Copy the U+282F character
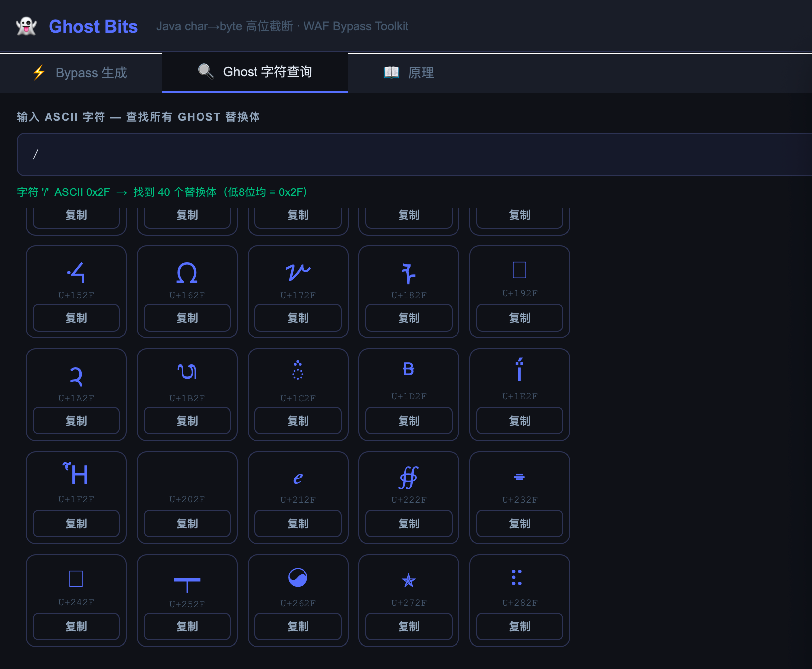The image size is (812, 669). 520,626
